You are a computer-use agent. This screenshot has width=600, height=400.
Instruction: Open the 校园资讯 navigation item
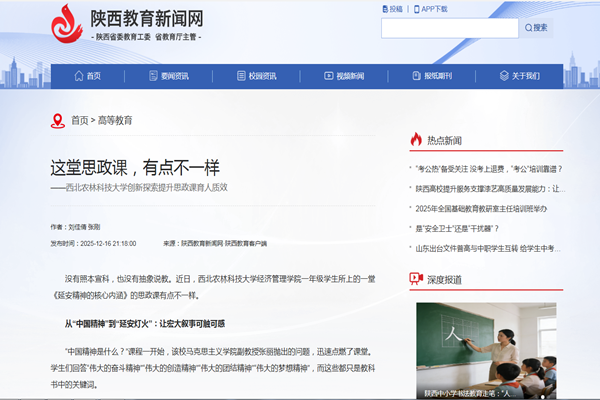[x=257, y=76]
